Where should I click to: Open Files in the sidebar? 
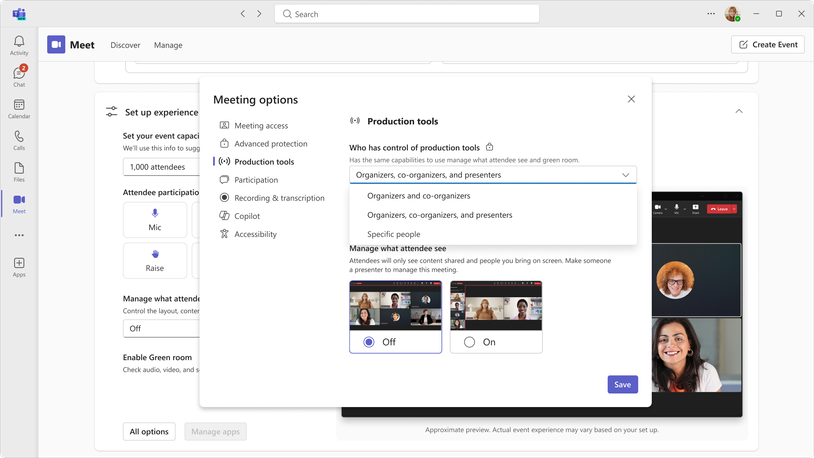pos(19,172)
